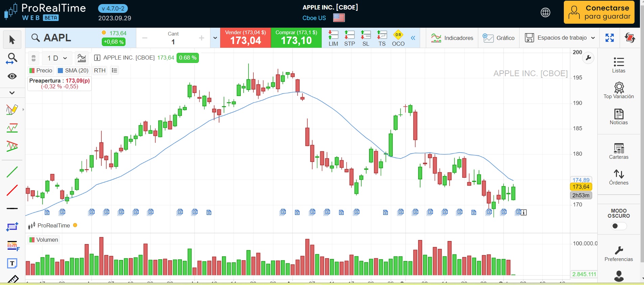Click the fullscreen expand icon
644x285 pixels.
(x=609, y=38)
